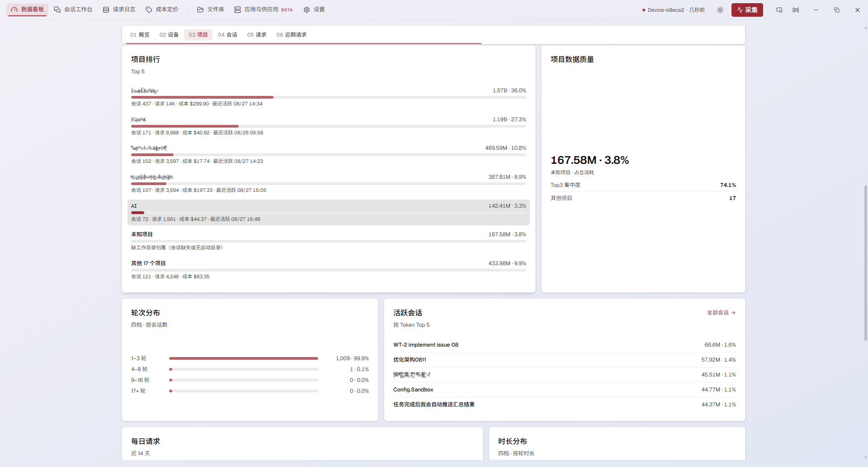Select the project row showing 387.81M · 8.9%
The width and height of the screenshot is (868, 467).
pyautogui.click(x=329, y=183)
